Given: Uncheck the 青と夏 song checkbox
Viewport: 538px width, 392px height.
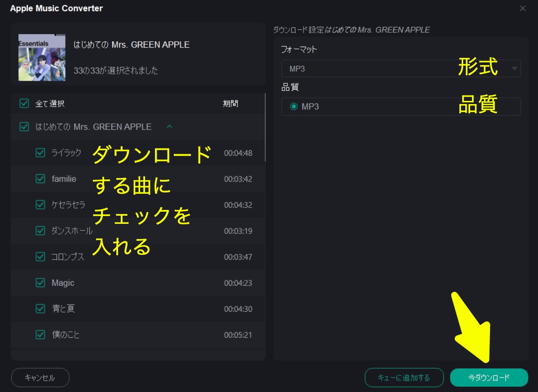Looking at the screenshot, I should (40, 309).
